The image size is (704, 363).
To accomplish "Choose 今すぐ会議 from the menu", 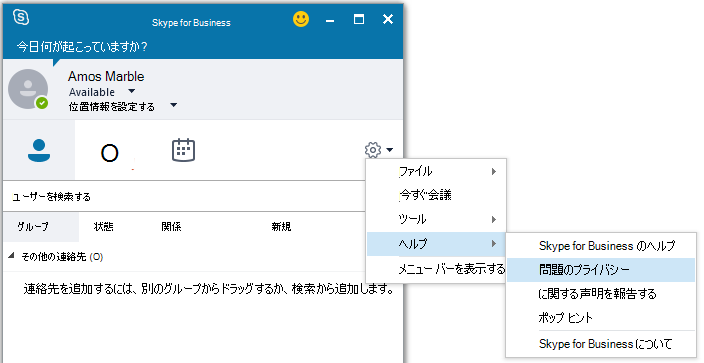I will pyautogui.click(x=436, y=195).
